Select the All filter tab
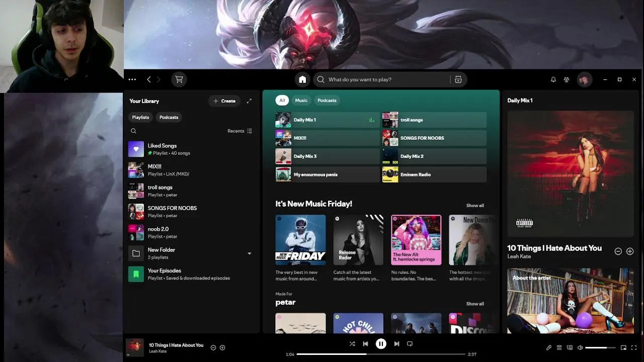 (282, 101)
